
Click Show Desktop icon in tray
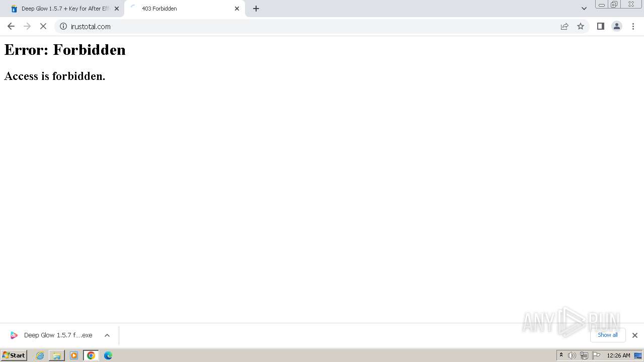638,355
